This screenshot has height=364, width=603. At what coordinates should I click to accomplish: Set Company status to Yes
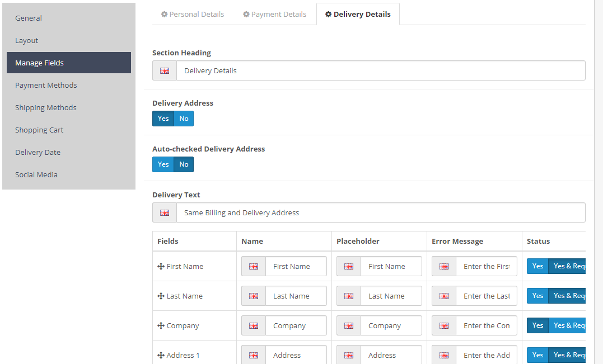[x=537, y=325]
